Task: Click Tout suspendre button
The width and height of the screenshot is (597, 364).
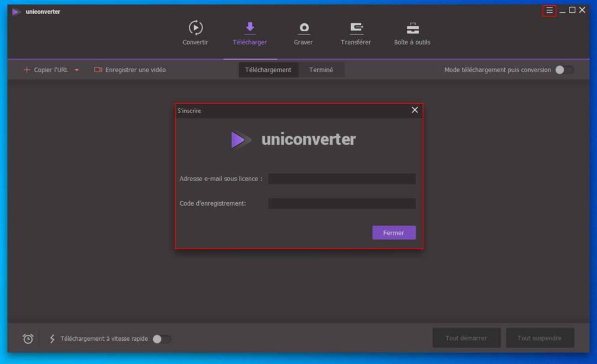Action: click(x=539, y=338)
